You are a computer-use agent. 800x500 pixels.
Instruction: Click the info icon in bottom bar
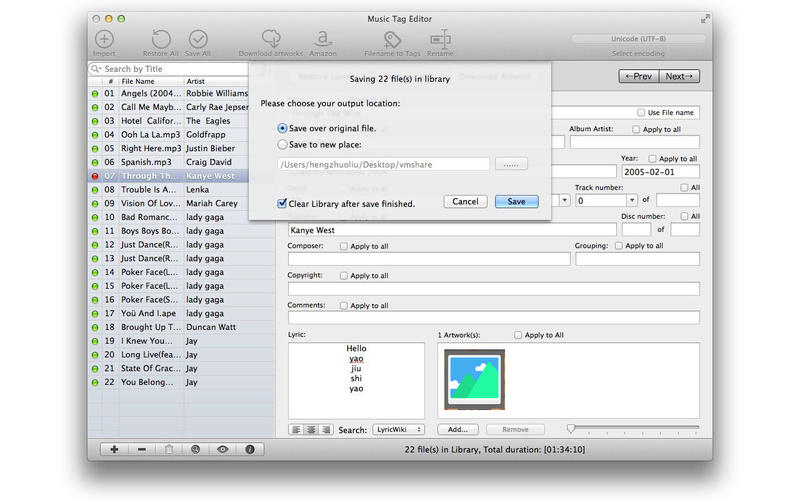[249, 449]
